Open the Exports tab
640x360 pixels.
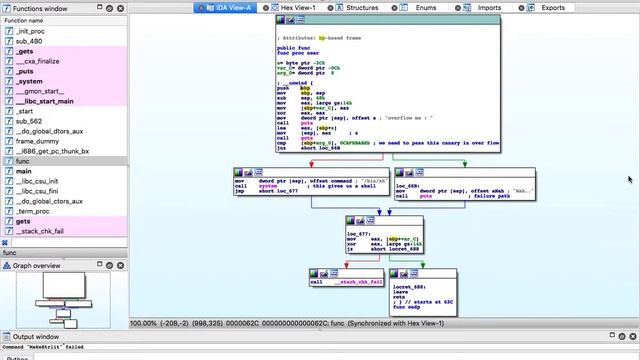tap(553, 8)
